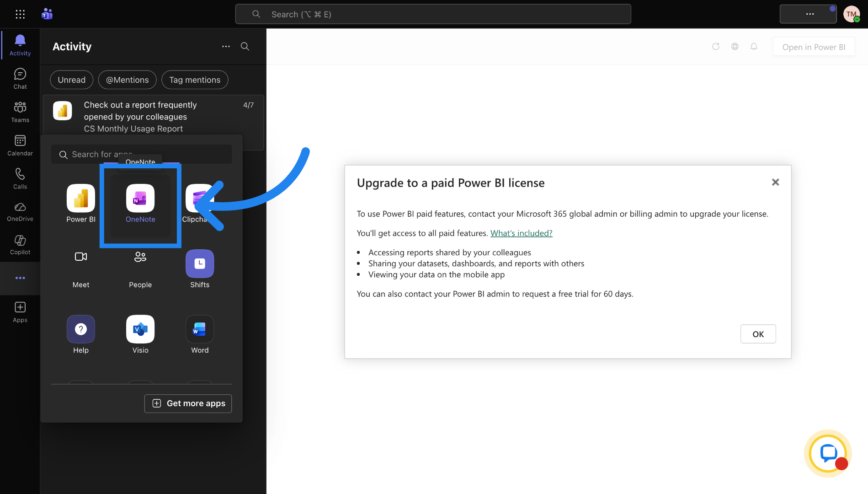Viewport: 868px width, 494px height.
Task: Filter activity by Tag mentions
Action: click(x=195, y=80)
